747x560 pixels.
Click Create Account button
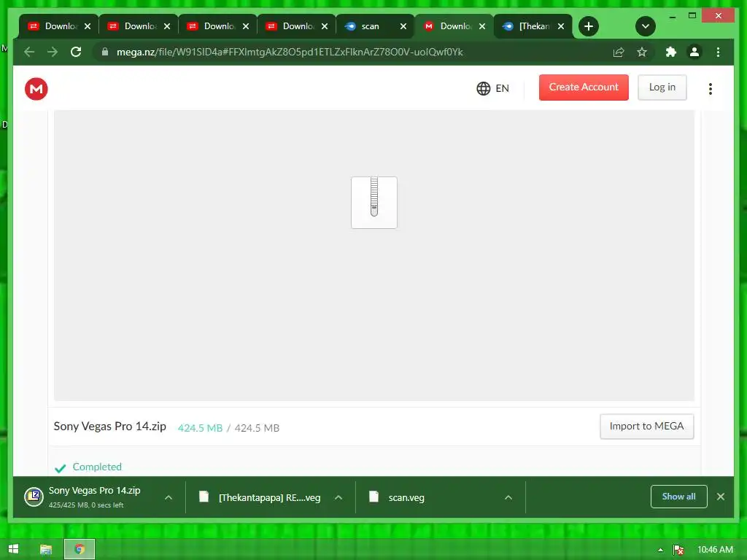click(584, 87)
